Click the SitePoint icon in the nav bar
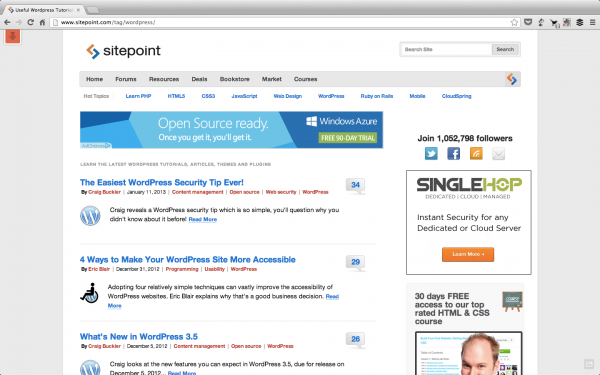The width and height of the screenshot is (600, 375). click(512, 79)
